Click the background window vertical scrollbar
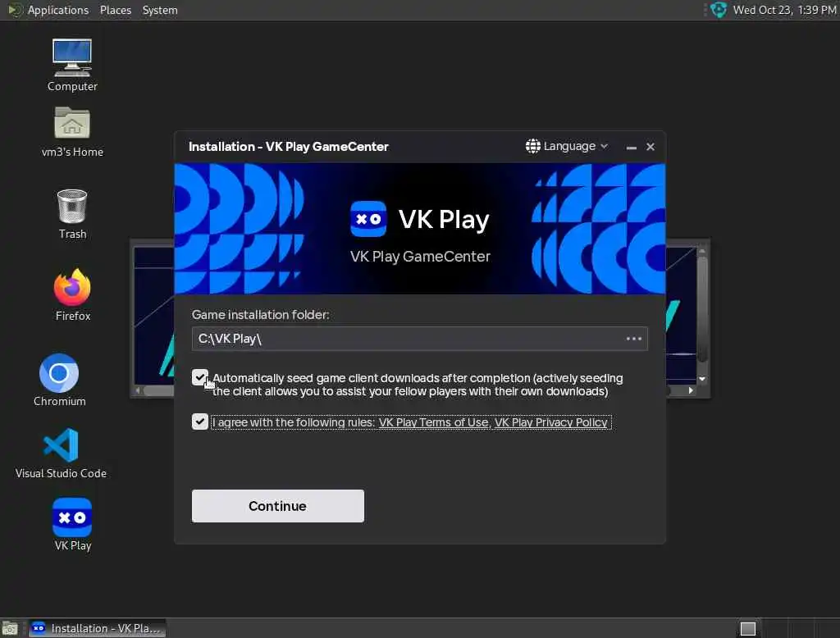This screenshot has width=840, height=638. 702,311
